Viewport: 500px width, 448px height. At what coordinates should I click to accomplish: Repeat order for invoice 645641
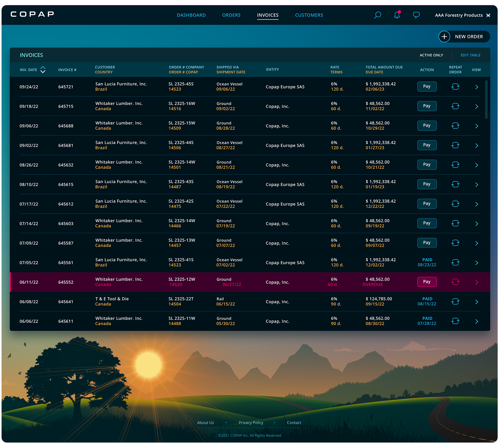[455, 302]
